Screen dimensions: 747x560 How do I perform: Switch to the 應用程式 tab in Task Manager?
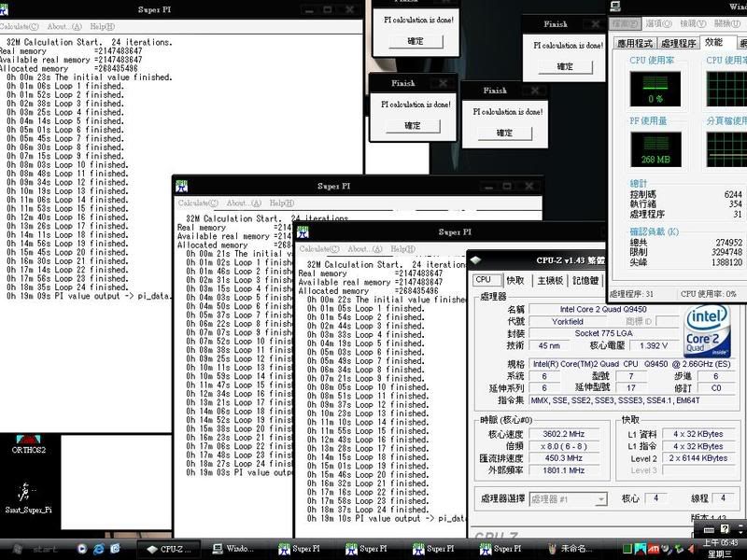coord(635,43)
